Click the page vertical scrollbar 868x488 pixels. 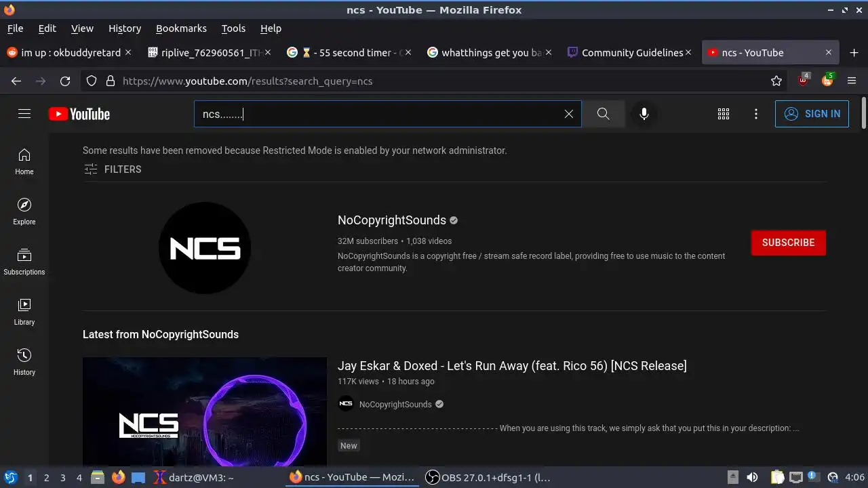point(863,113)
